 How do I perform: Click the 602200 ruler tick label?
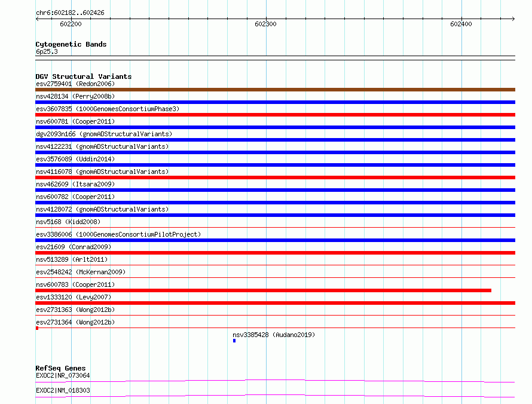71,24
